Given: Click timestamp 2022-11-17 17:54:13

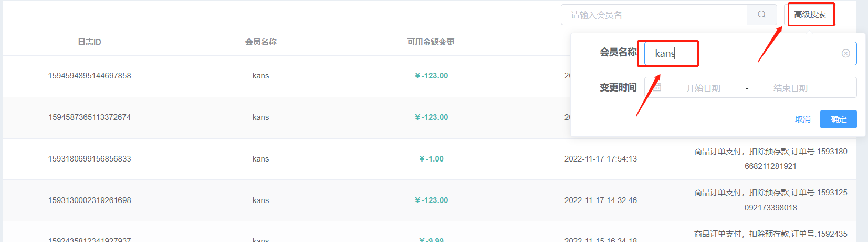Looking at the screenshot, I should [x=600, y=159].
